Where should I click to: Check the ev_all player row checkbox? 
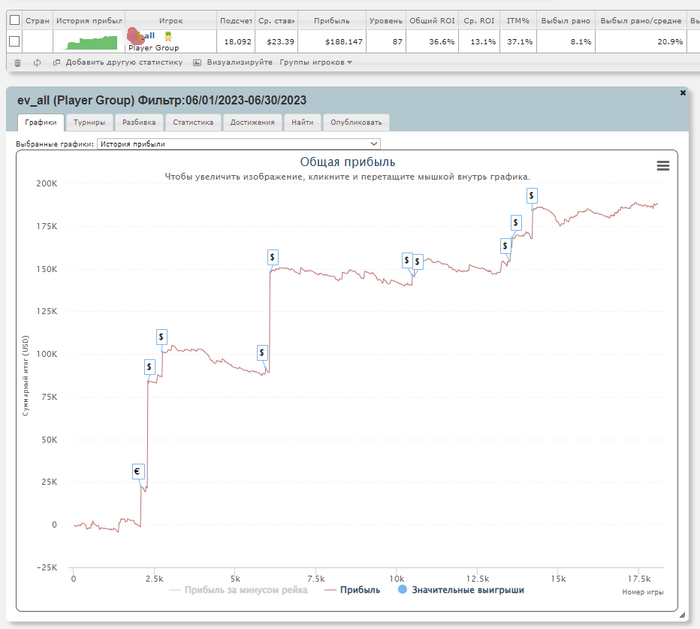pos(15,42)
